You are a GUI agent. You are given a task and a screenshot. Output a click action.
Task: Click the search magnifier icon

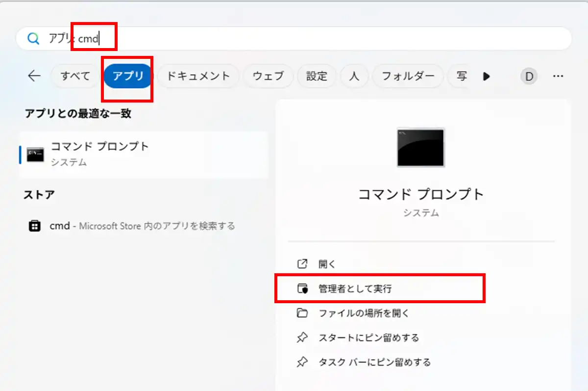point(33,39)
